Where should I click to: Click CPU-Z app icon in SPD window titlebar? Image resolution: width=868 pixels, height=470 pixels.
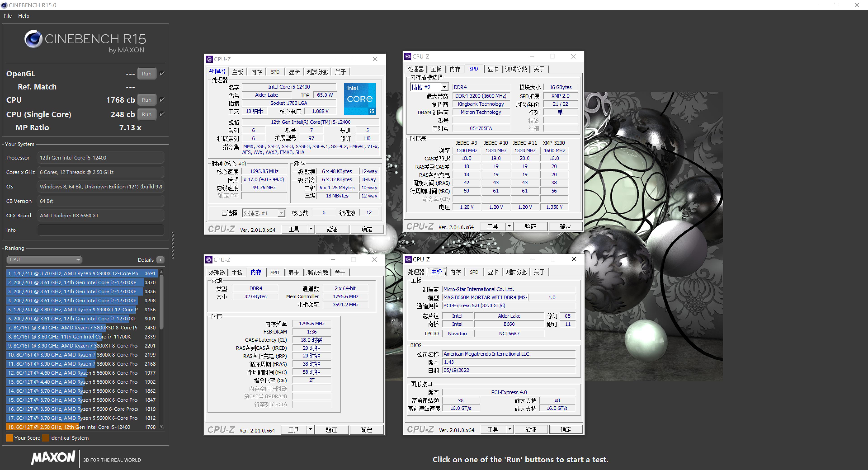point(408,56)
